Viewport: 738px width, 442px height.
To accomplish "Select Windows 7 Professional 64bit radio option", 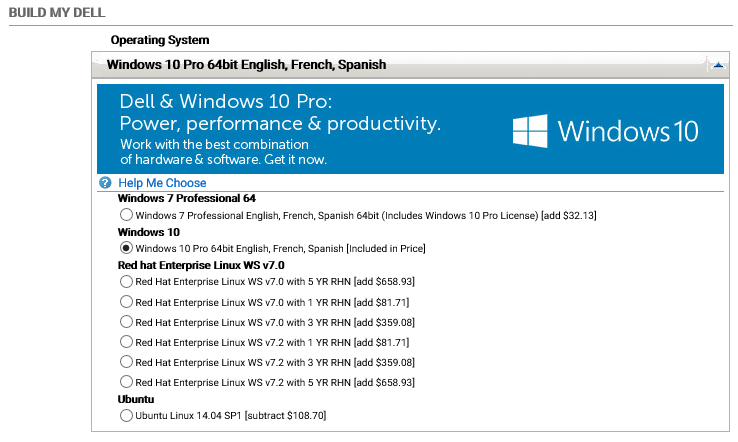I will (126, 215).
